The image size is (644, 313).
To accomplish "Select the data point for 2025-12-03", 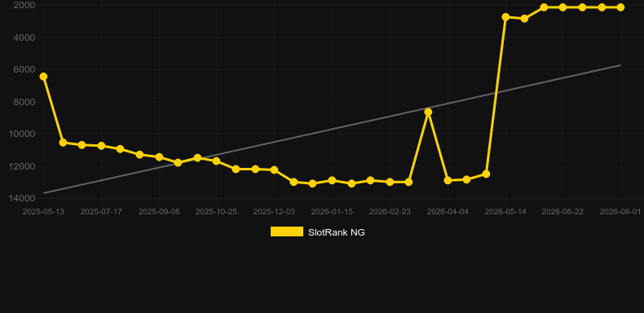I will click(x=274, y=170).
